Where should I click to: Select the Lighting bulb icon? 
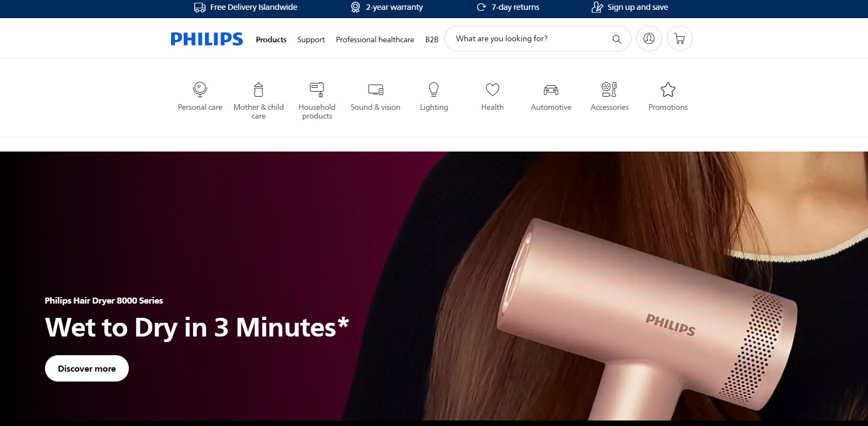click(434, 89)
